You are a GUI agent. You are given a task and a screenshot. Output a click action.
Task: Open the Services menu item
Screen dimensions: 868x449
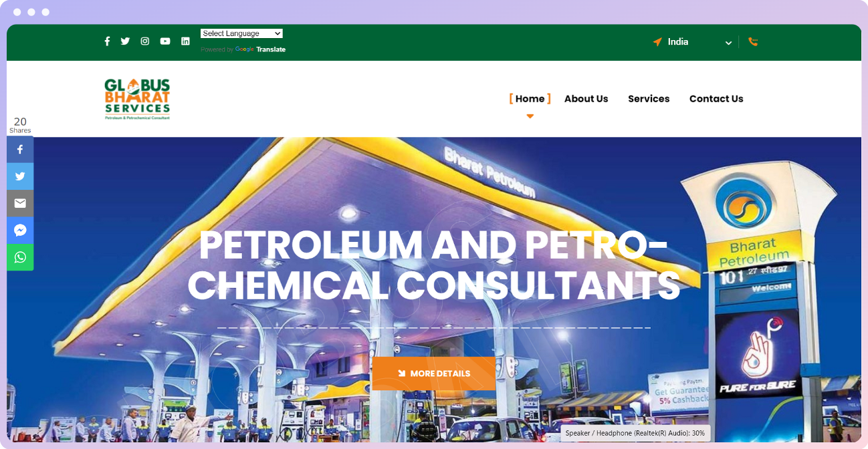click(649, 99)
